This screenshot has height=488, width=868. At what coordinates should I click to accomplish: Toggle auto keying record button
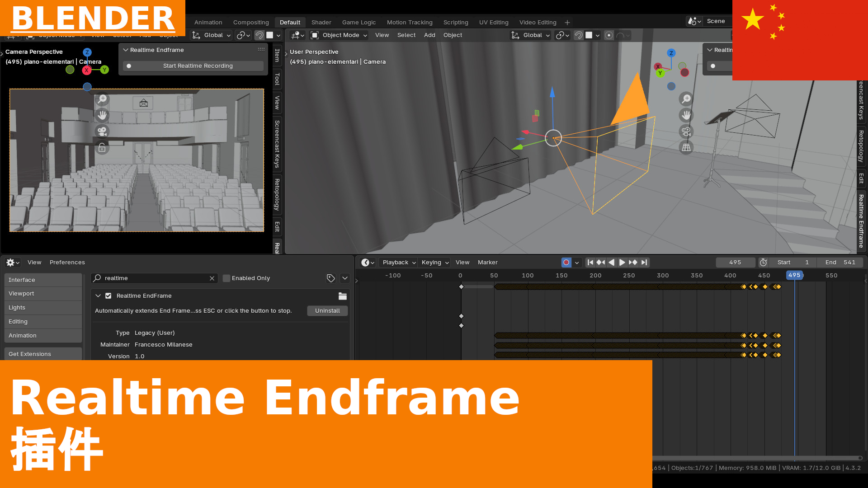pyautogui.click(x=566, y=263)
